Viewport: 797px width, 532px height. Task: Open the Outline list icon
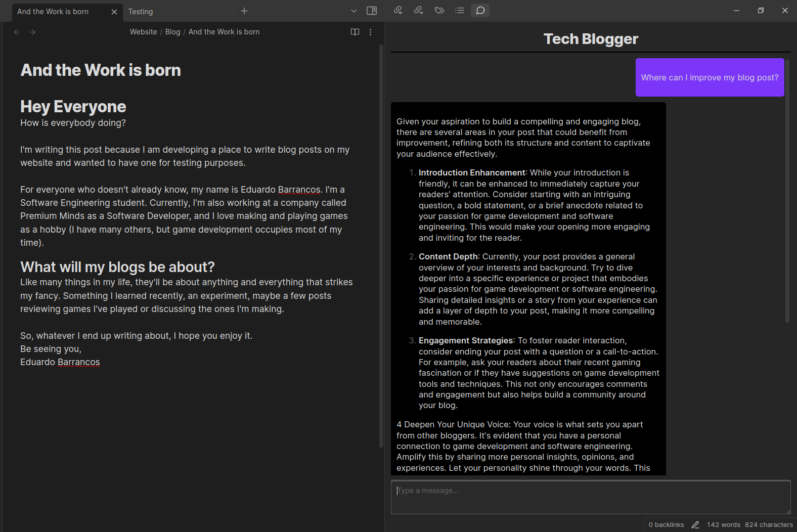pos(459,11)
